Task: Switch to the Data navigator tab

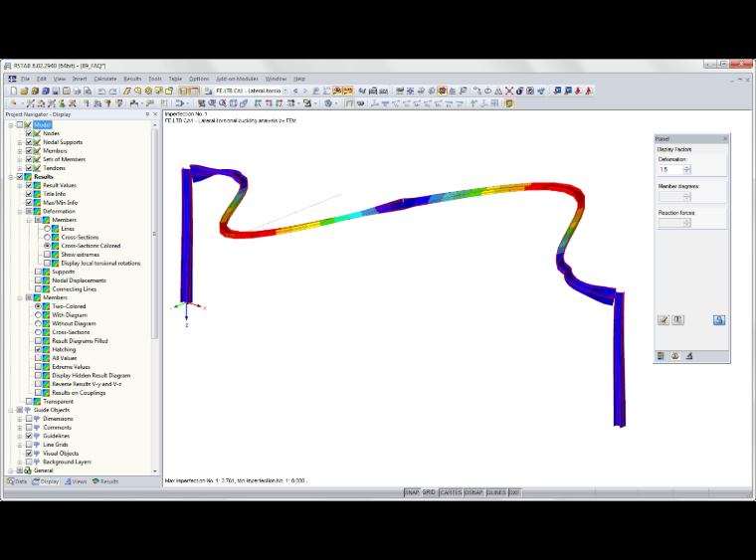Action: click(x=17, y=481)
